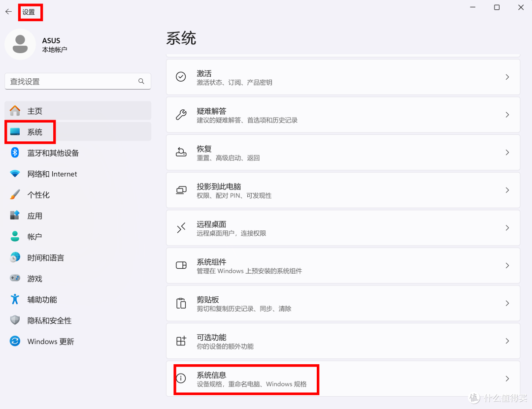The image size is (532, 409).
Task: Click the info circle icon for 系统信息
Action: point(181,378)
